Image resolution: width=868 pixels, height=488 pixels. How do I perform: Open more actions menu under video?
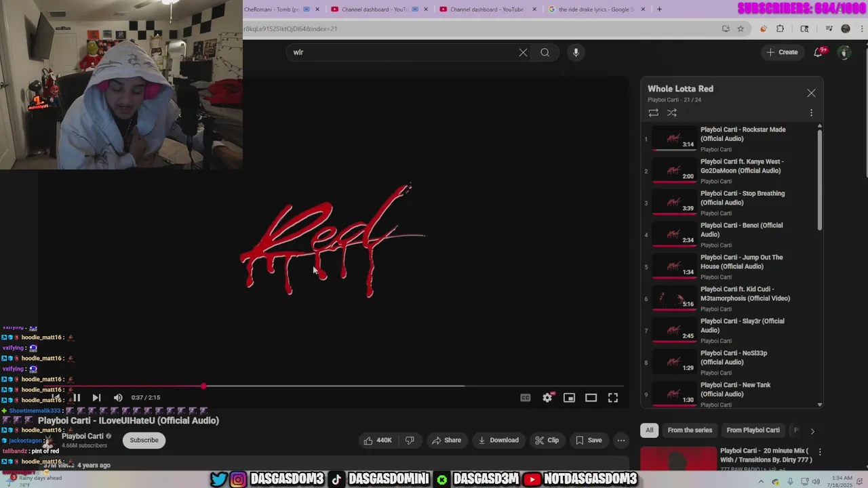(x=620, y=440)
